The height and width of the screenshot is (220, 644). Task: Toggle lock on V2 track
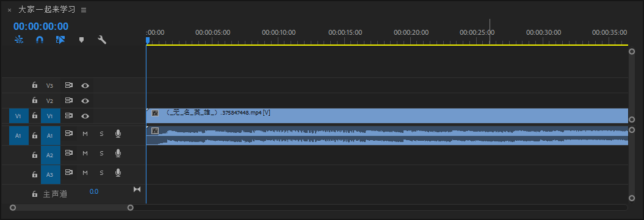[35, 101]
